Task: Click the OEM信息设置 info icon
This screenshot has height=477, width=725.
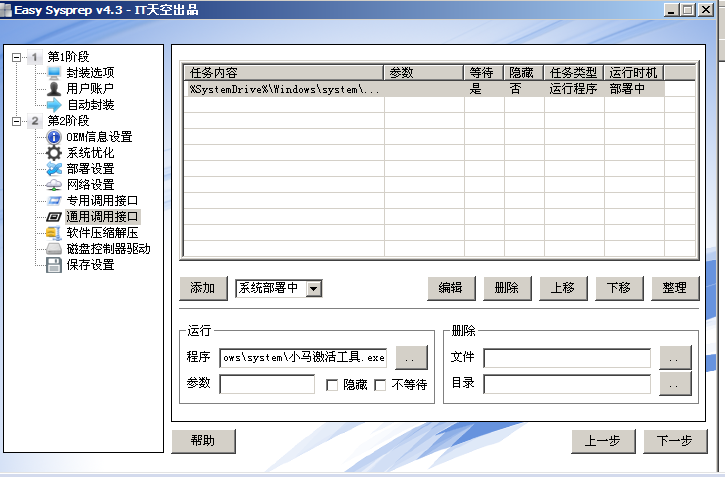Action: tap(54, 137)
